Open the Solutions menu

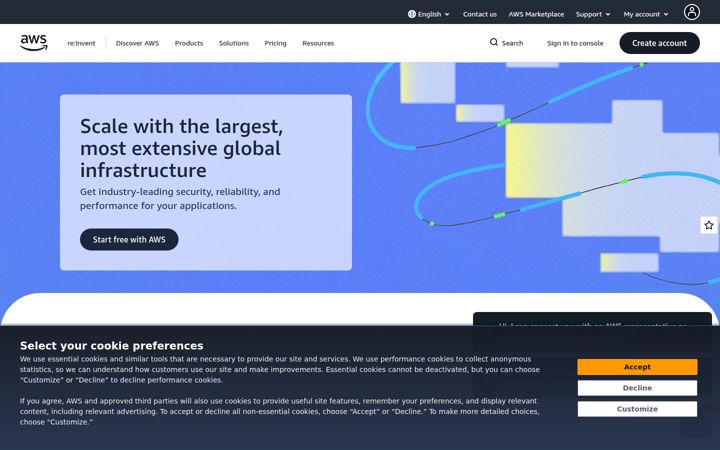click(x=234, y=43)
